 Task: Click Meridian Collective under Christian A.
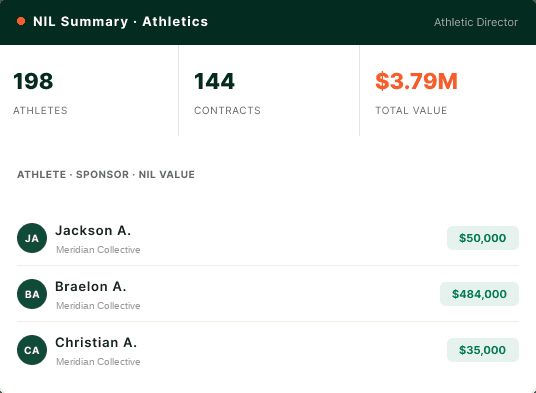tap(98, 362)
